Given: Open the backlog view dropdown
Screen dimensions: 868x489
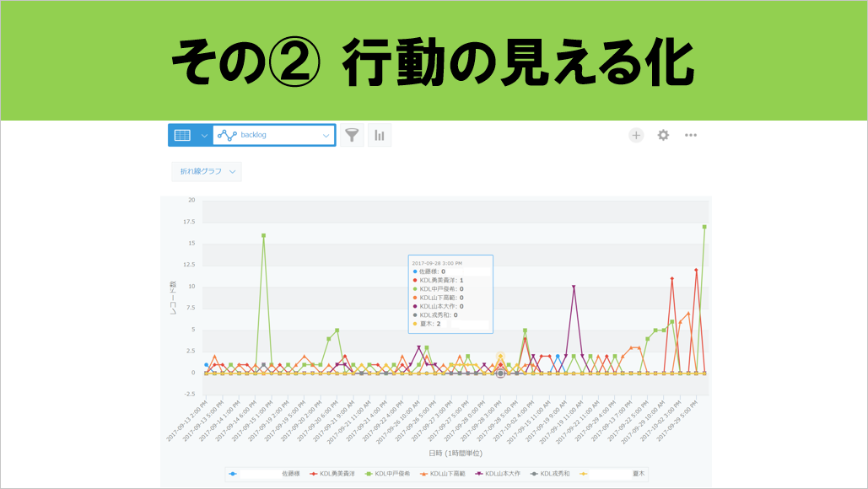Looking at the screenshot, I should (275, 135).
